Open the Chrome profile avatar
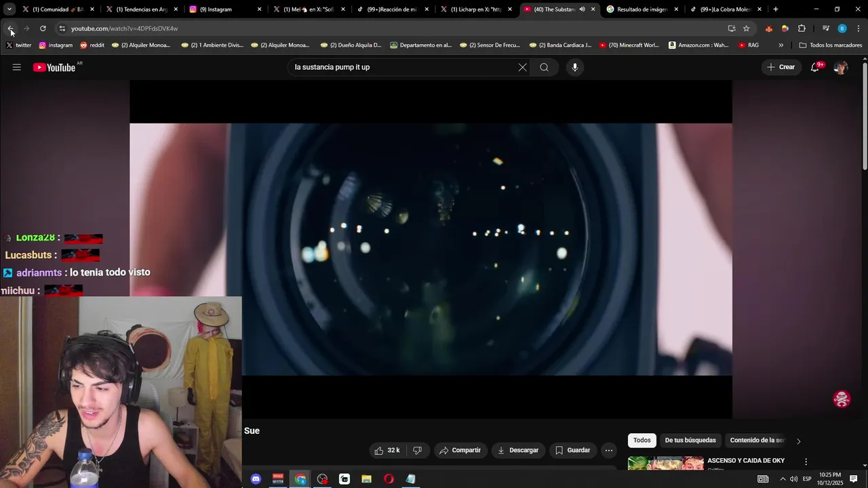The width and height of the screenshot is (868, 488). (x=842, y=28)
